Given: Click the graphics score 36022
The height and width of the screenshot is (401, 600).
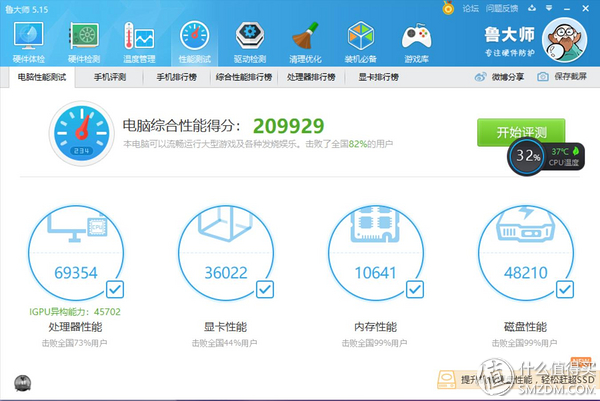Looking at the screenshot, I should (226, 273).
